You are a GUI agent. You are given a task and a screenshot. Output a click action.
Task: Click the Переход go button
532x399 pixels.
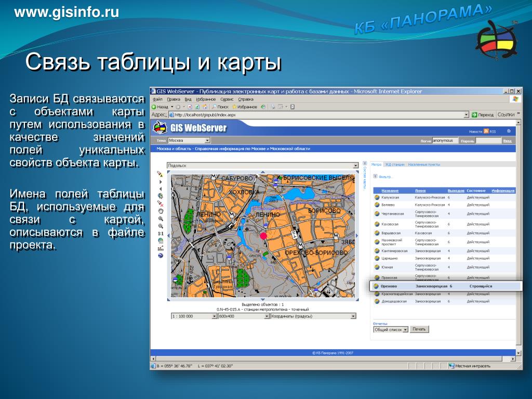point(483,115)
